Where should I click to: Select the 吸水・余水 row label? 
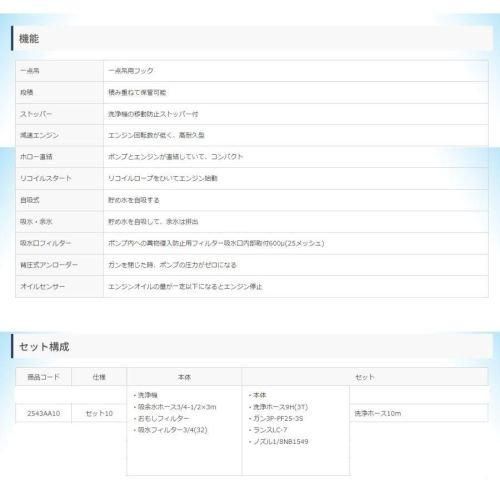point(36,222)
